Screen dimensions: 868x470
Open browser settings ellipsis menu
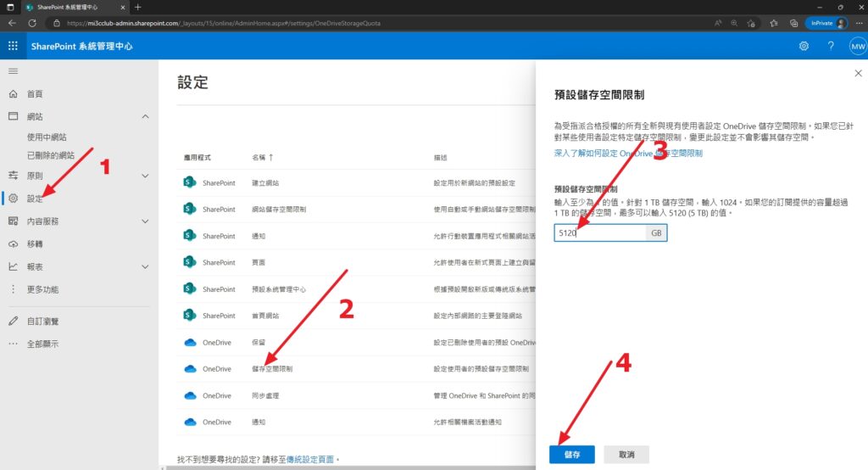(x=860, y=23)
